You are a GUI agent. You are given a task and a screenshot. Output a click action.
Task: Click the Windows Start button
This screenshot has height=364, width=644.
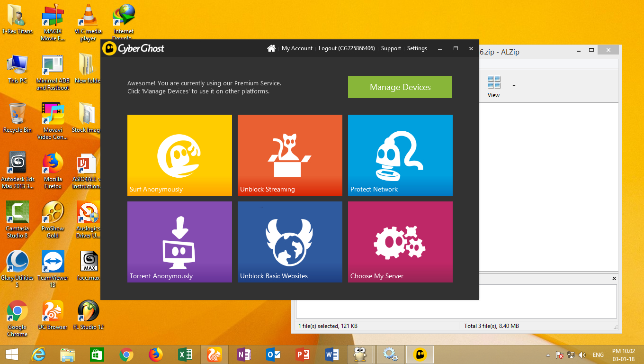click(11, 355)
